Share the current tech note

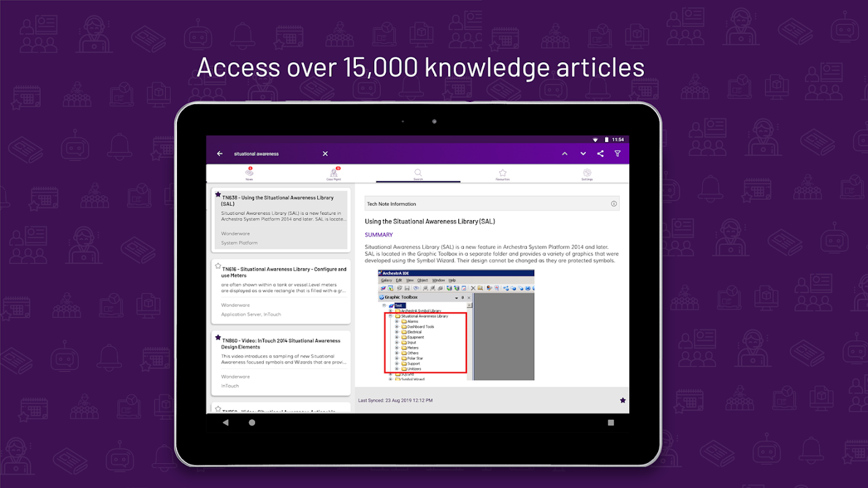click(601, 154)
